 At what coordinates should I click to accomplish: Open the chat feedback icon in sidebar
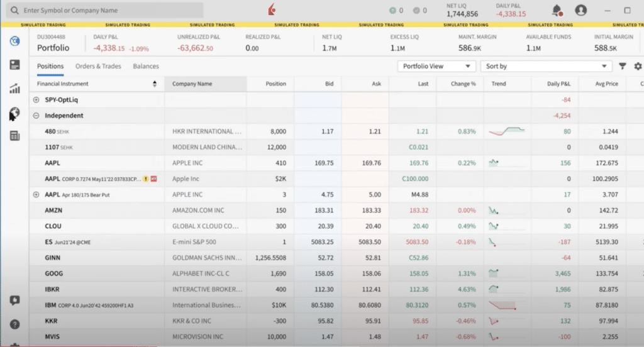(x=15, y=300)
